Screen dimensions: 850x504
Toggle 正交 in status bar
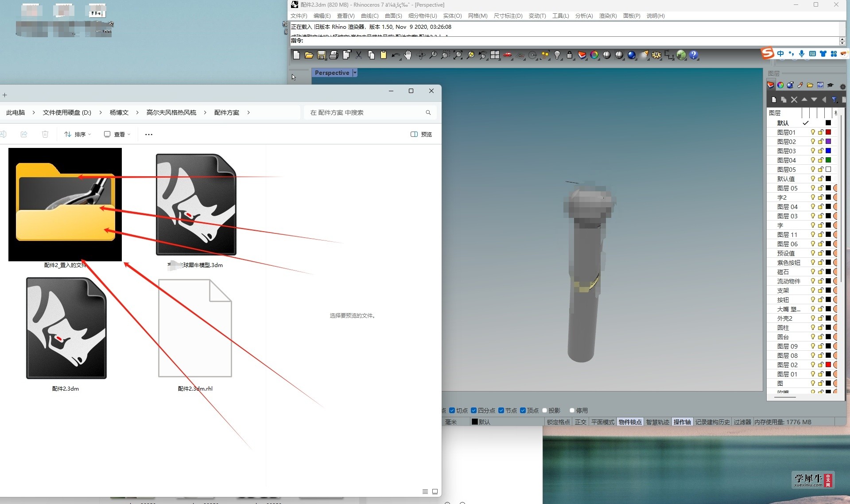coord(580,422)
